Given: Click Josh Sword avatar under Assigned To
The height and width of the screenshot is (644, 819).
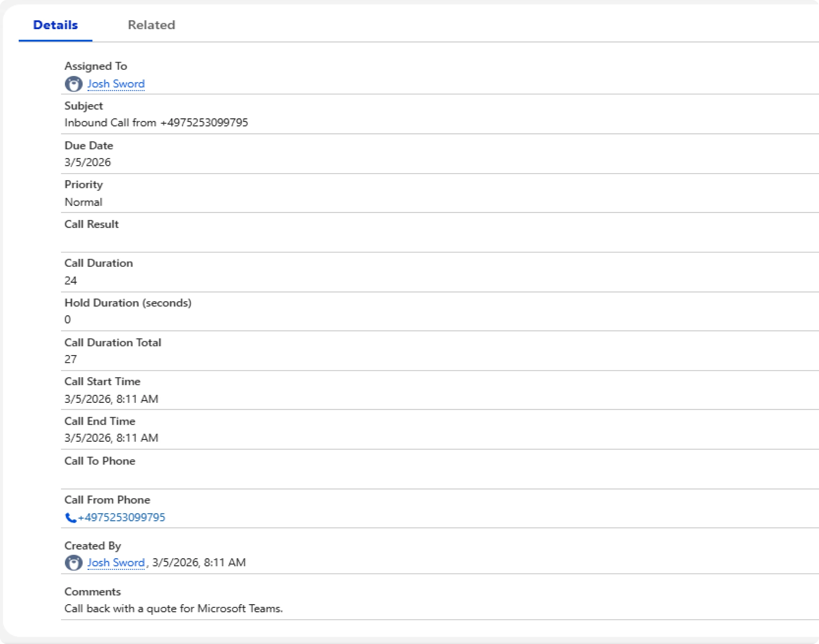Looking at the screenshot, I should [x=74, y=84].
